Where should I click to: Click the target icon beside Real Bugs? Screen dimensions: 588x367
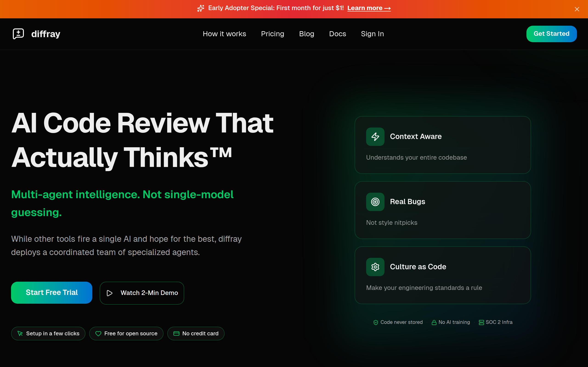(375, 202)
